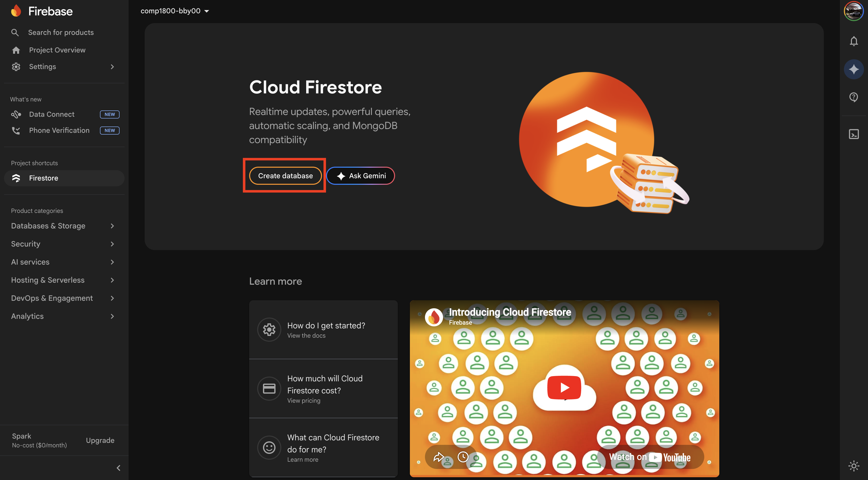868x480 pixels.
Task: Go to Project Overview via home icon
Action: click(x=16, y=50)
